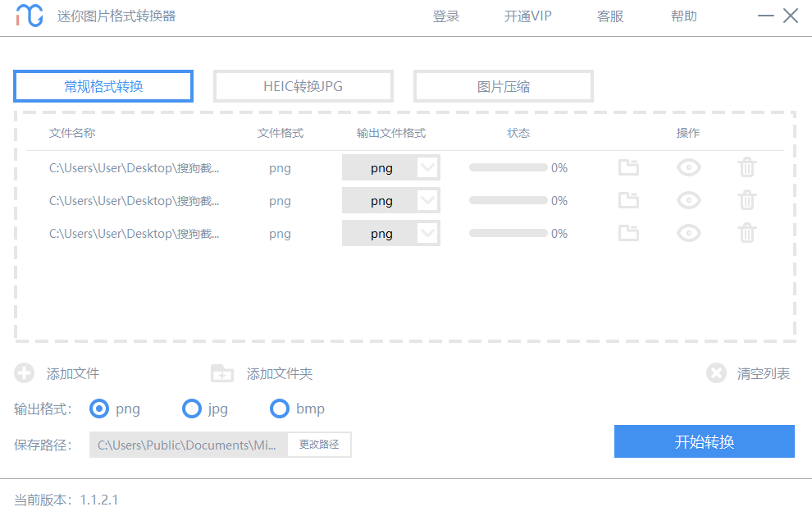The height and width of the screenshot is (516, 812).
Task: Click the add folder icon beside 添加文件夹
Action: coord(221,373)
